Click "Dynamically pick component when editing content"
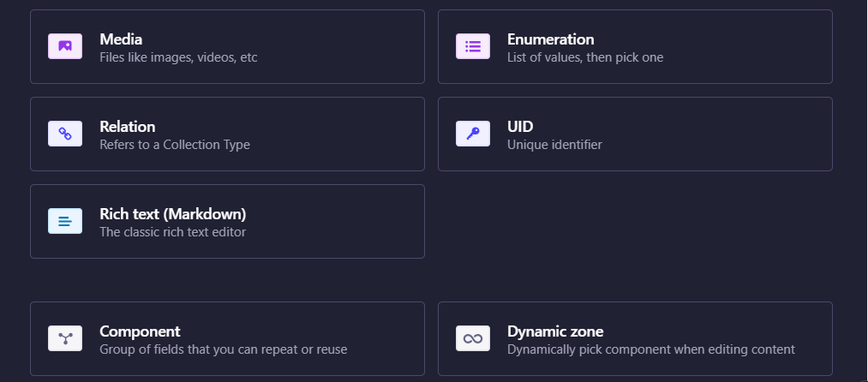The height and width of the screenshot is (382, 868). [x=651, y=349]
